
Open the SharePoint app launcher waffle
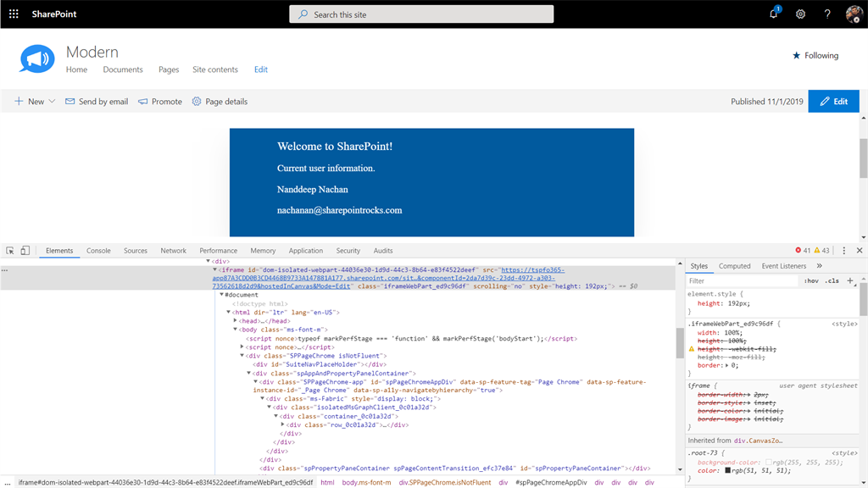pos(14,14)
